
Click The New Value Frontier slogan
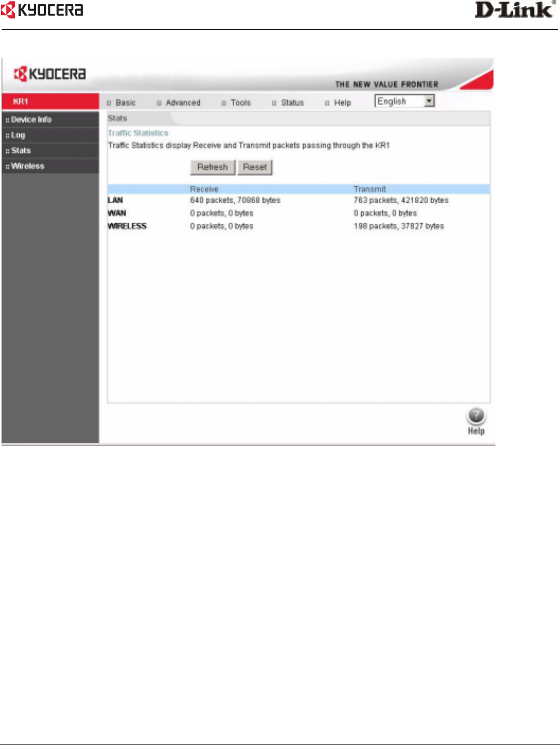point(387,84)
